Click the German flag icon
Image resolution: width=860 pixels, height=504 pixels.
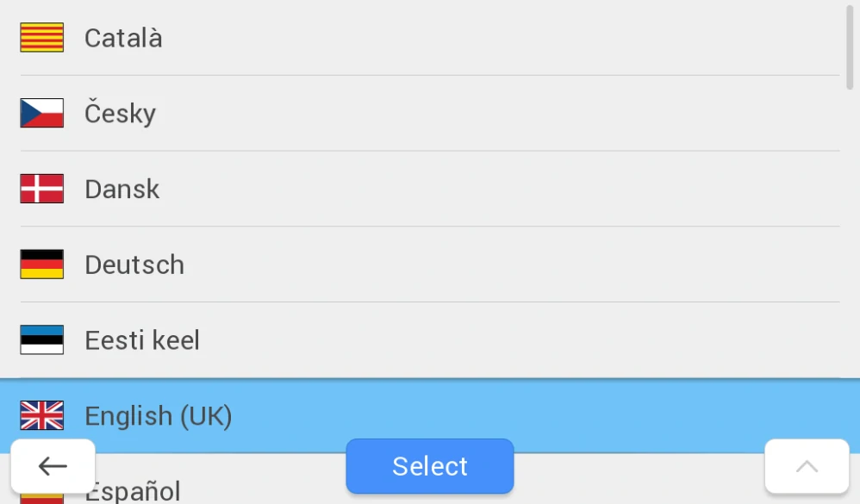click(x=41, y=264)
